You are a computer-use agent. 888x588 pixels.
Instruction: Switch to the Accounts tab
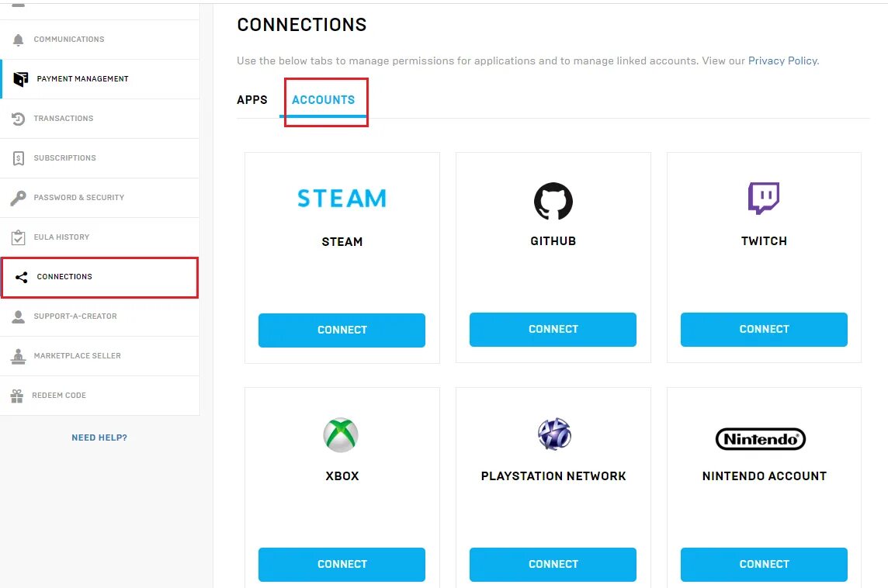pos(324,100)
